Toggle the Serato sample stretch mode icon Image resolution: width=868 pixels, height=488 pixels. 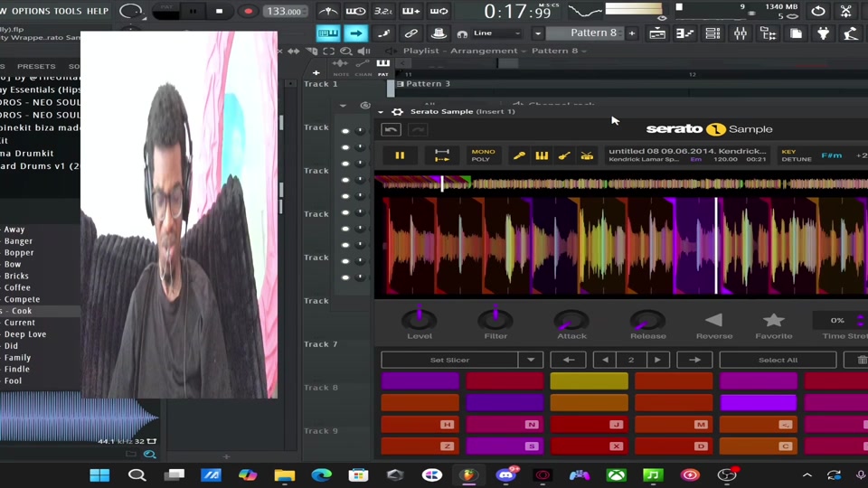point(442,155)
